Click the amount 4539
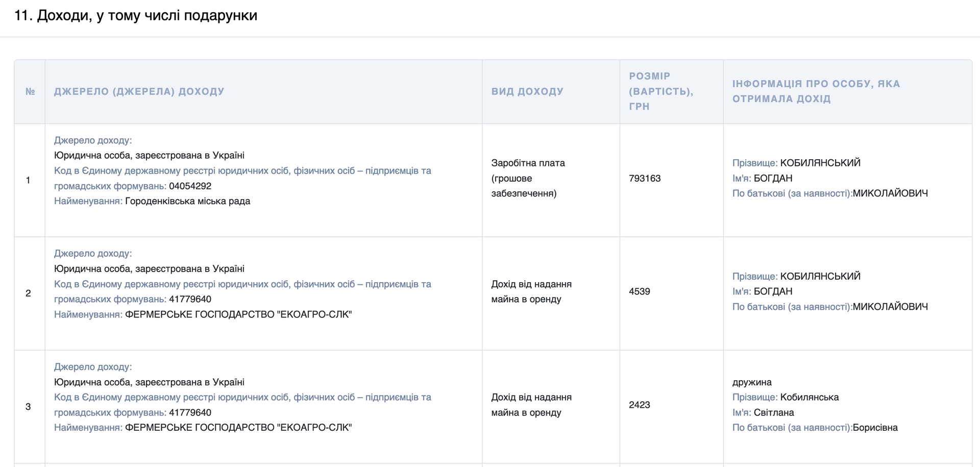This screenshot has width=980, height=467. (639, 291)
